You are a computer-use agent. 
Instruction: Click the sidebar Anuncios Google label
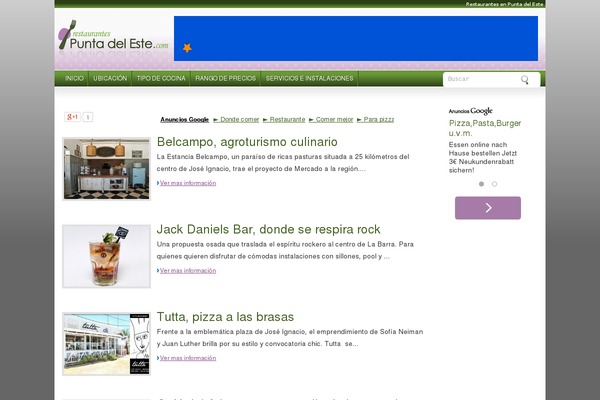click(470, 111)
